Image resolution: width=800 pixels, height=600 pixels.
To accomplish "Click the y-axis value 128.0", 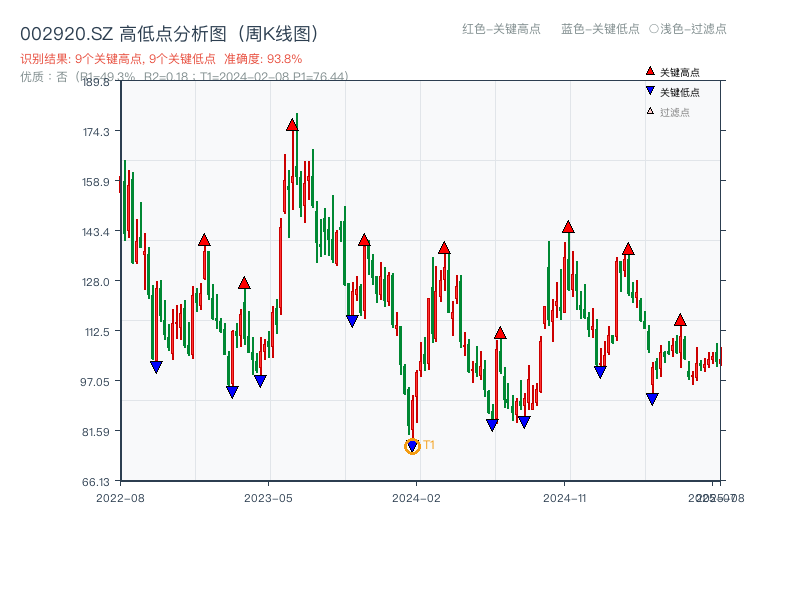I will 96,282.
